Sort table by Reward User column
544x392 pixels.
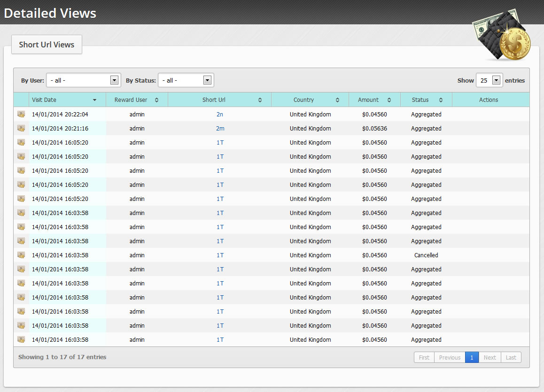(x=137, y=100)
